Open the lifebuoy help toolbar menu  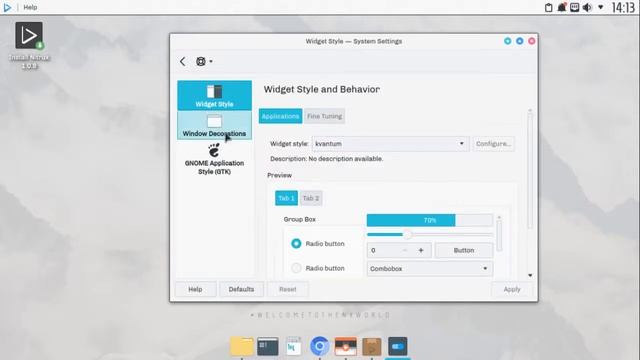(x=204, y=62)
